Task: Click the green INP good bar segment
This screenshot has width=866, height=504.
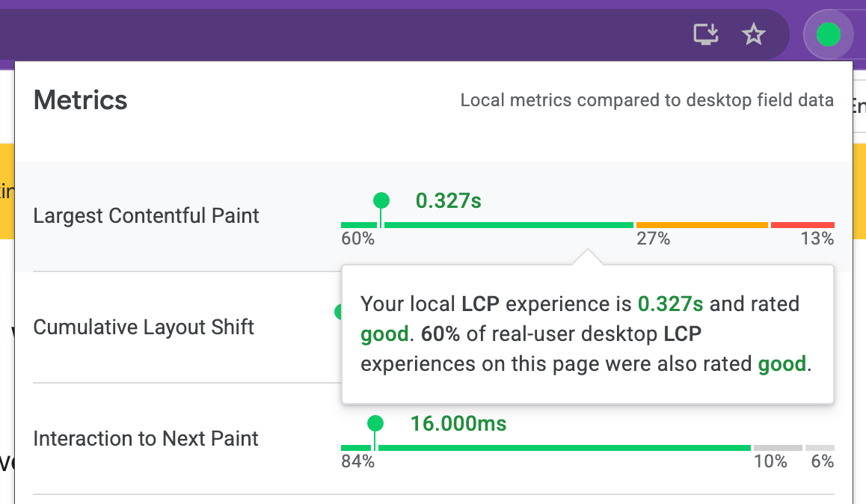Action: [564, 448]
